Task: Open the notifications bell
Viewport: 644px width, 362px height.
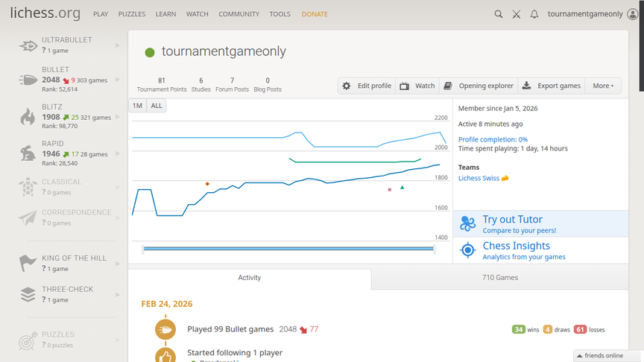Action: pos(534,14)
